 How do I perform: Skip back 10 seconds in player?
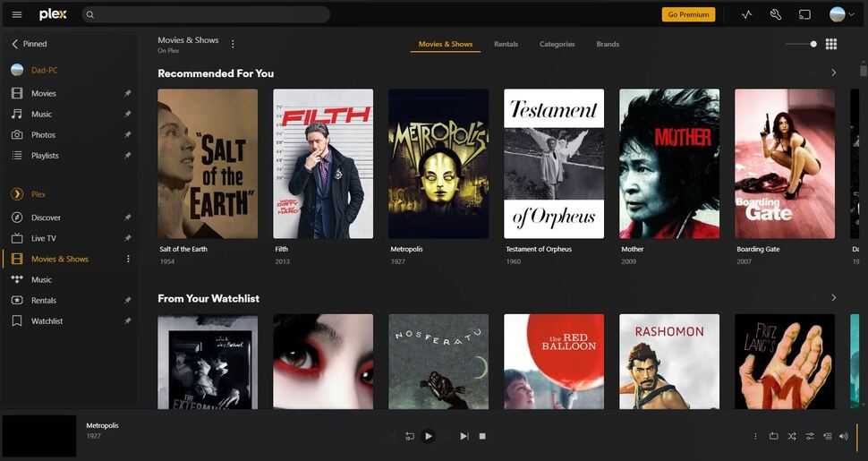(410, 437)
